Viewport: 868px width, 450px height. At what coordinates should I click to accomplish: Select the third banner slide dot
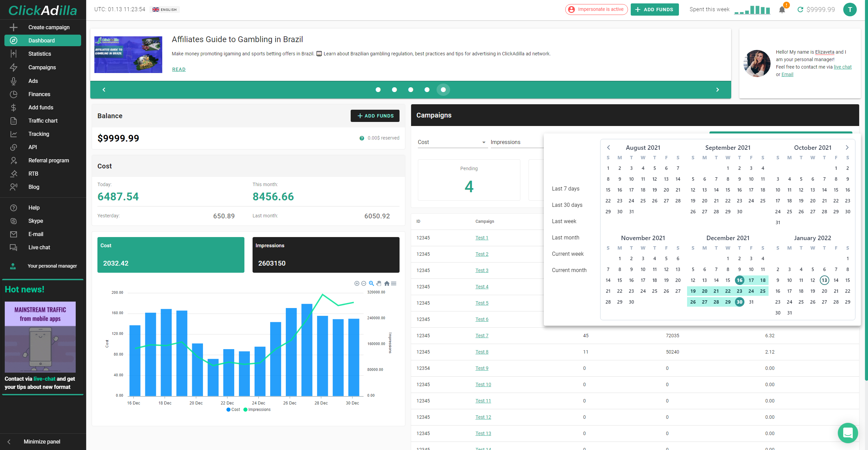(411, 90)
